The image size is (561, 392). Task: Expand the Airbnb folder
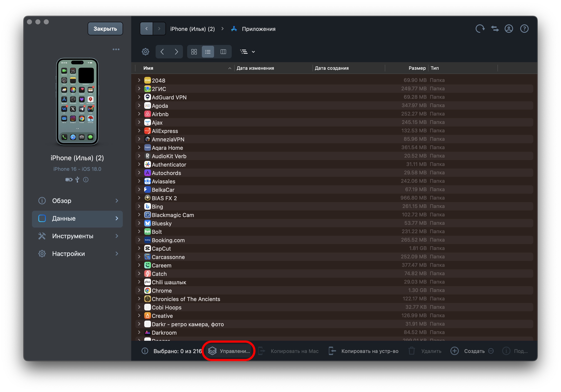coord(139,114)
